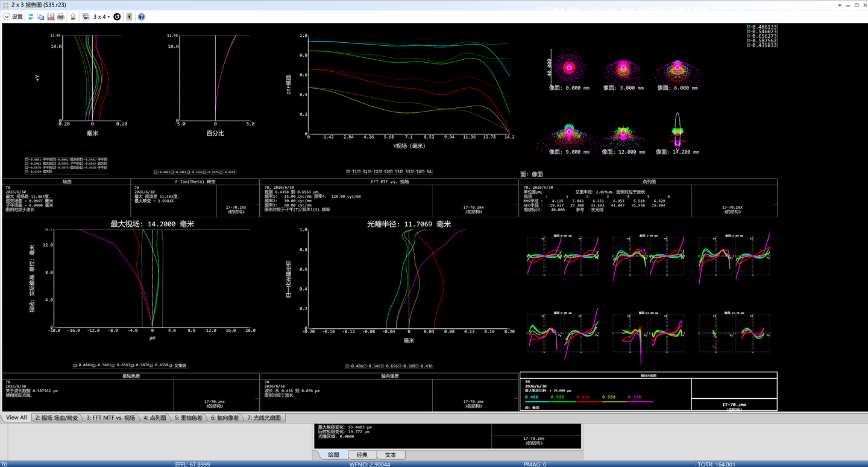Click the copy-to-clipboard icon in toolbar
This screenshot has width=868, height=467.
pos(40,17)
